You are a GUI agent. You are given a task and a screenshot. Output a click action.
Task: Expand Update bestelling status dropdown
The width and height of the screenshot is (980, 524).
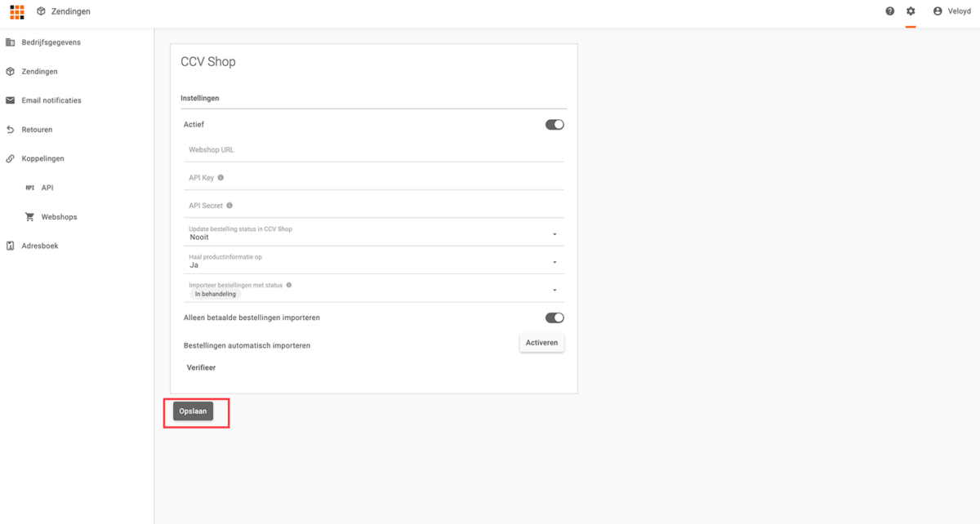click(x=555, y=234)
